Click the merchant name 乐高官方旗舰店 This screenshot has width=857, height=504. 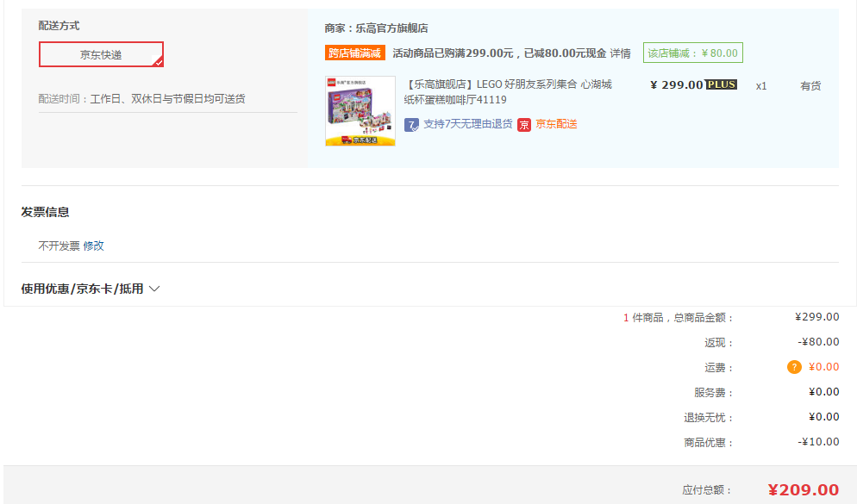(x=392, y=28)
